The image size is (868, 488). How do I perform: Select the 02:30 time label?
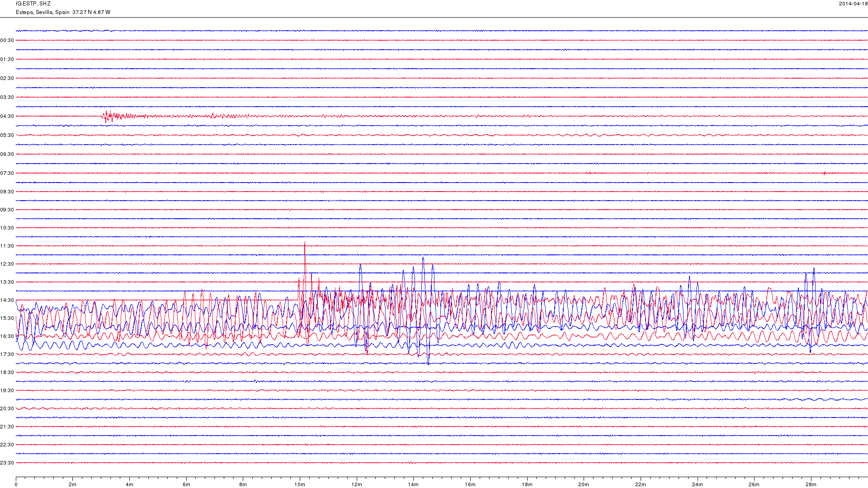point(7,78)
